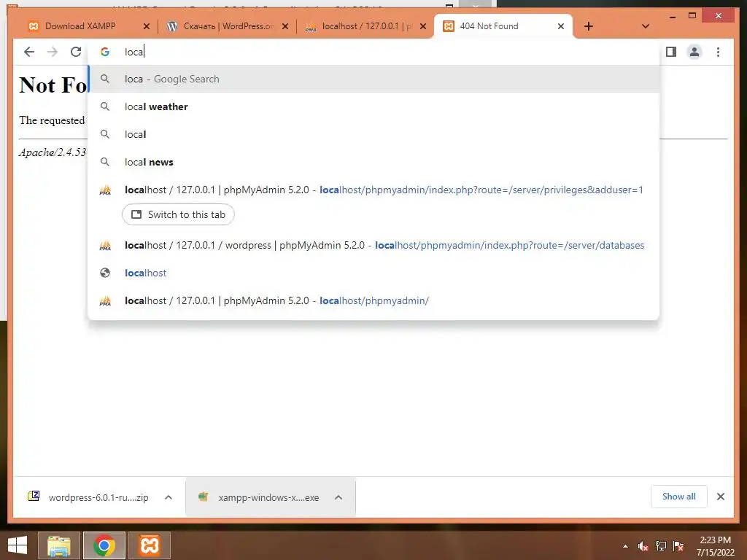Select the plain 'localhost' suggestion
Screen dimensions: 747x560
[x=374, y=273]
